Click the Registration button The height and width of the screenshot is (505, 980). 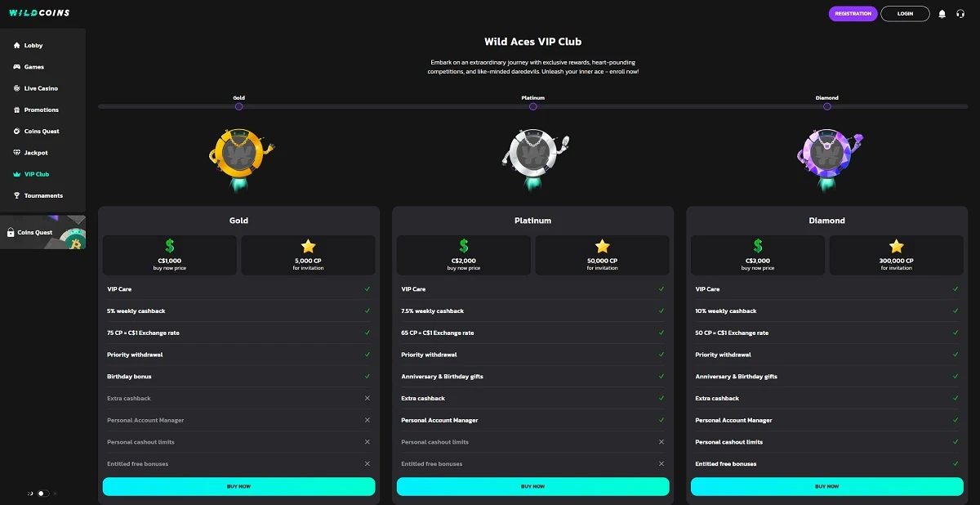(854, 14)
